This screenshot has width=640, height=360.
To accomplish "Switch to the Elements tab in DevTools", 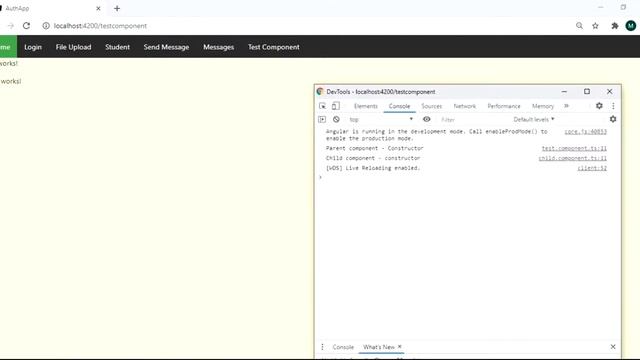I will [x=366, y=106].
